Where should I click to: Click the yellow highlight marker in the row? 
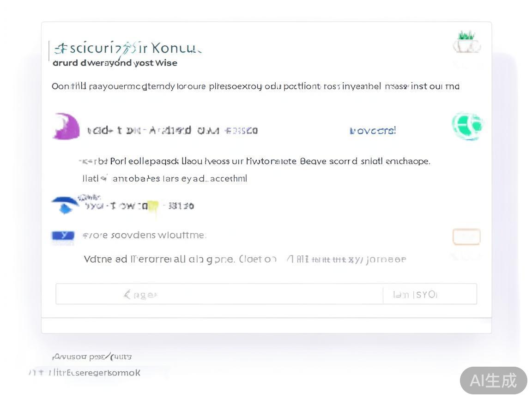click(153, 207)
